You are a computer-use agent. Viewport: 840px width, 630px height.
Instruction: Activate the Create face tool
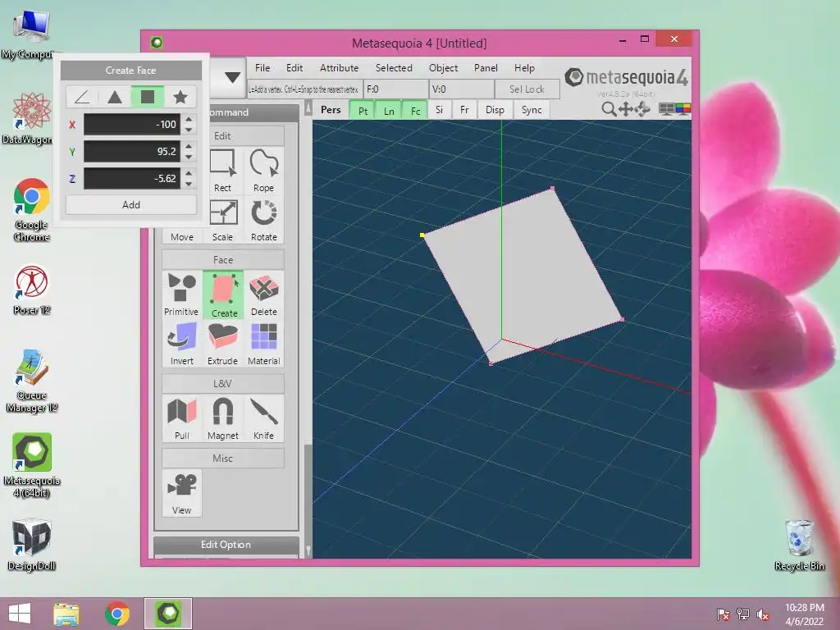[x=223, y=294]
